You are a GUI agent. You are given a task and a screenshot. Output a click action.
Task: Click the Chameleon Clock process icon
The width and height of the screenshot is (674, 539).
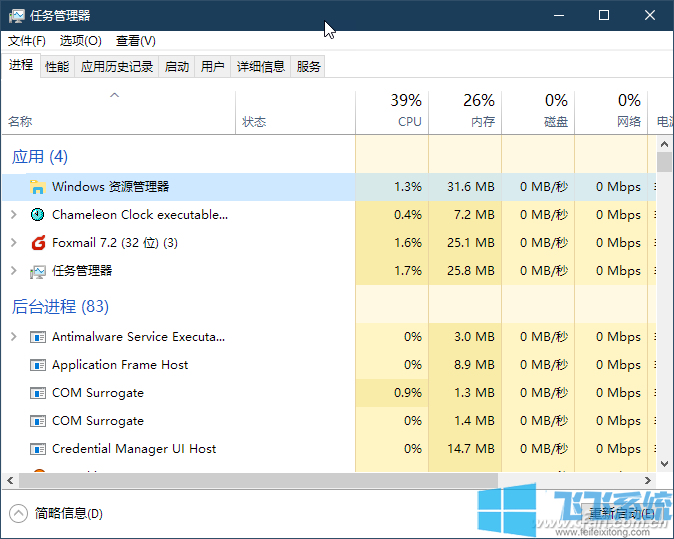tap(37, 214)
